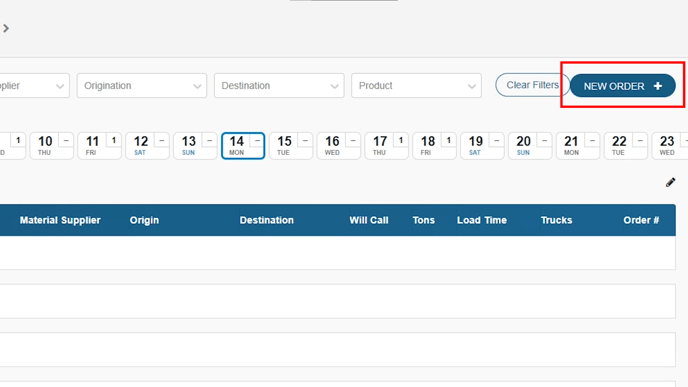Screen dimensions: 688x387
Task: Select date 22 TUE
Action: coord(625,146)
